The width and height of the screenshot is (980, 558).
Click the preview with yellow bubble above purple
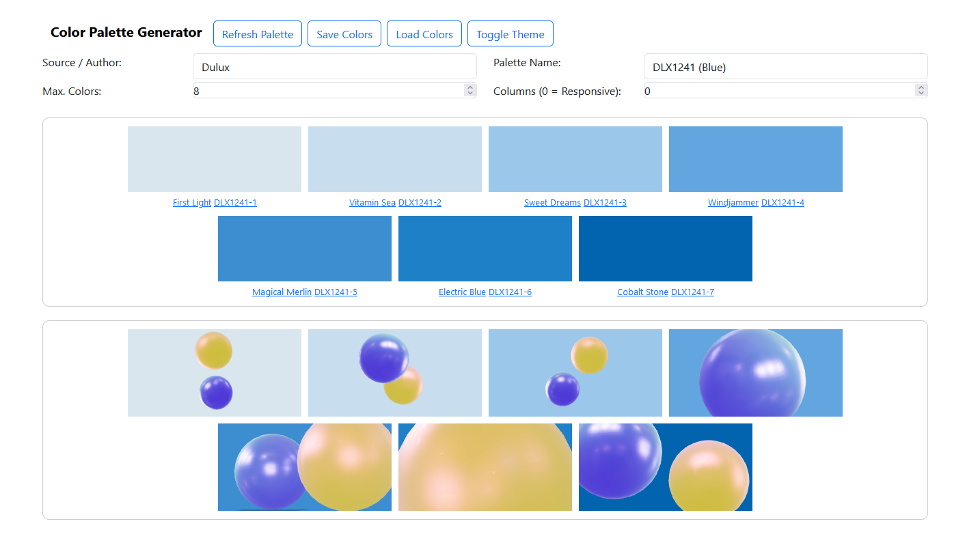575,373
